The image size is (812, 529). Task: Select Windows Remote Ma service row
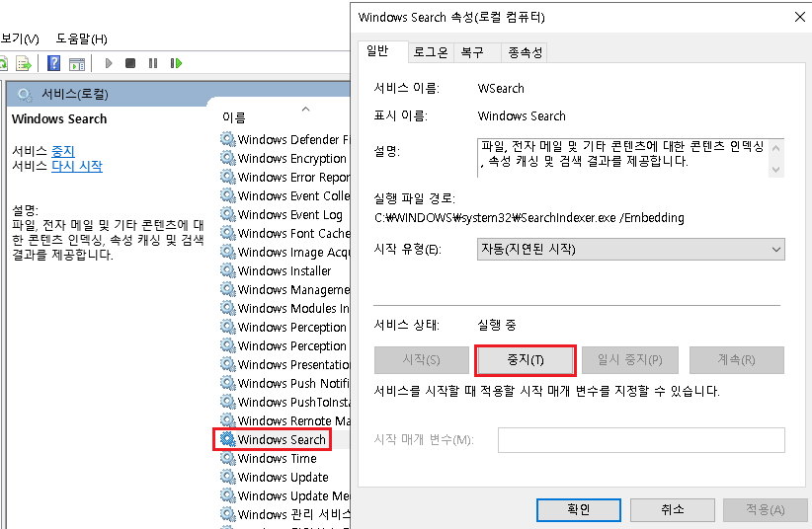pyautogui.click(x=284, y=420)
